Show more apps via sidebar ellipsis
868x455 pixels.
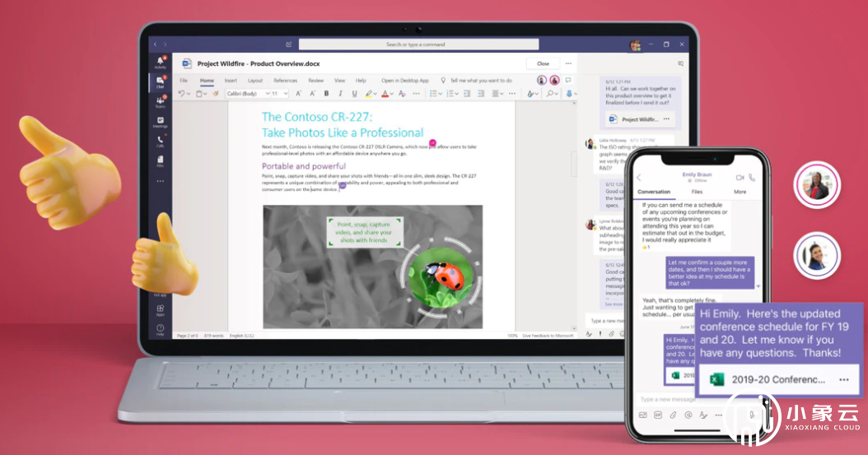tap(160, 181)
